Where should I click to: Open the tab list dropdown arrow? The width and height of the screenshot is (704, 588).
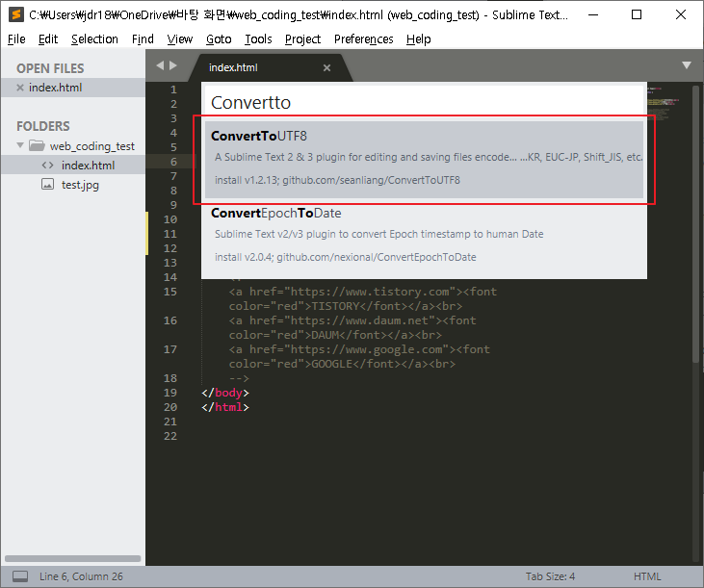[x=687, y=65]
